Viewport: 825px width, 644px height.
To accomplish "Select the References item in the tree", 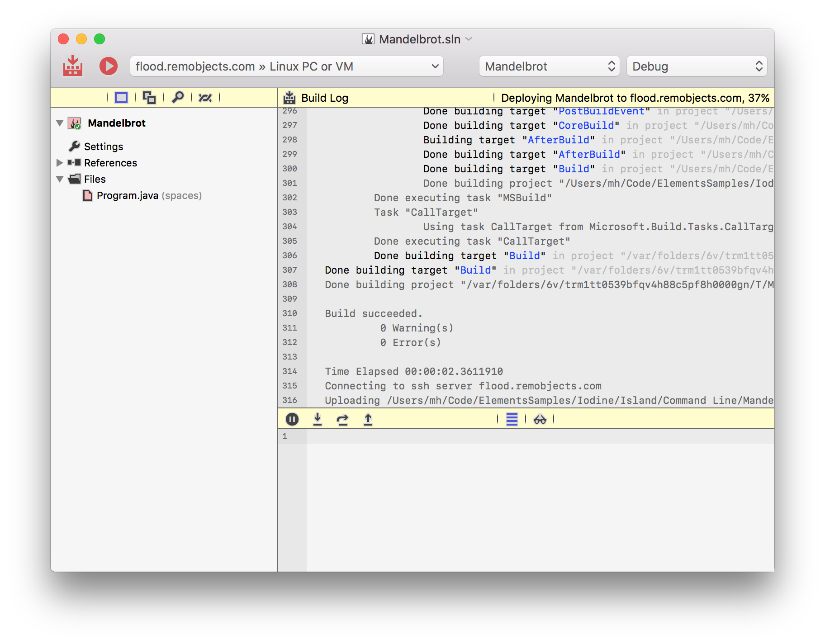I will [x=110, y=163].
